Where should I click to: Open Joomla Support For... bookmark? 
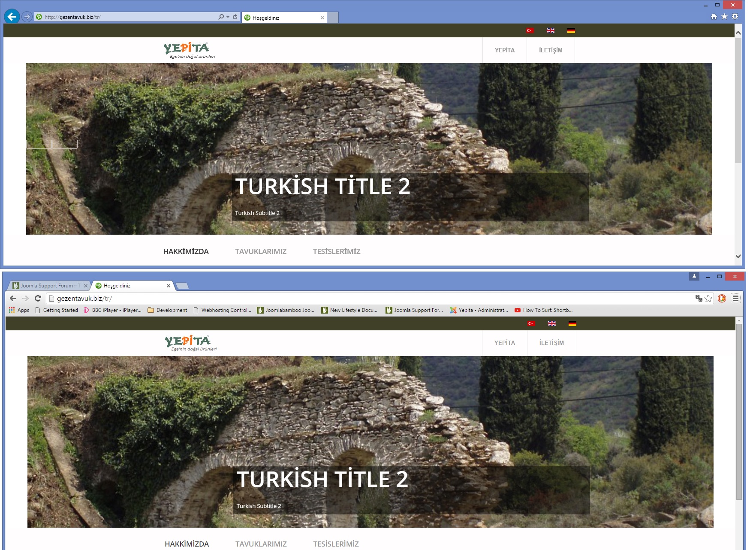414,310
